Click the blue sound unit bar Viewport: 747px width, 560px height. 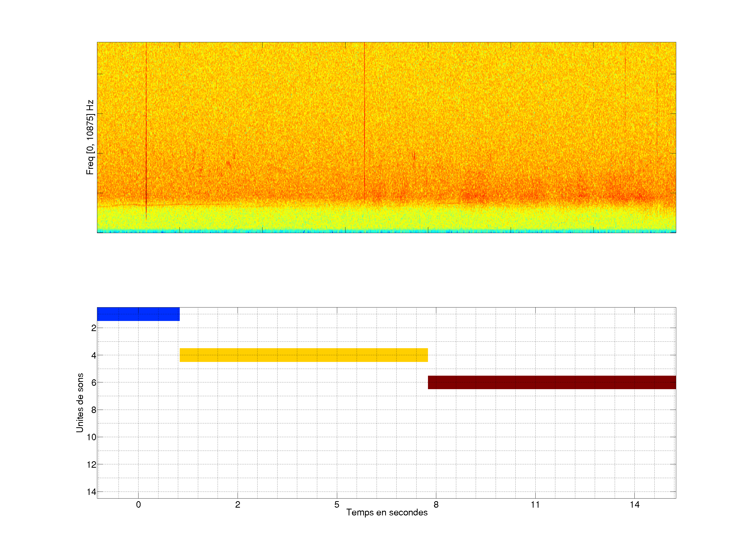[138, 314]
